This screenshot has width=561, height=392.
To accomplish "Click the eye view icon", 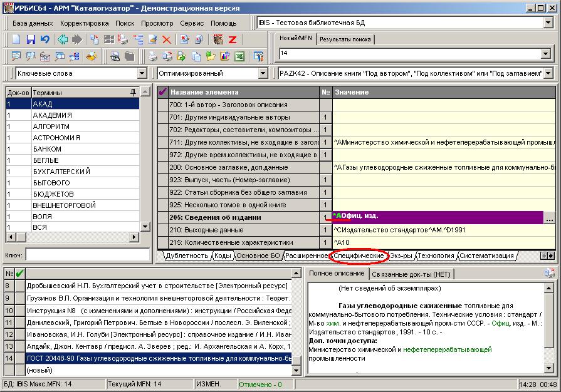I will (115, 56).
